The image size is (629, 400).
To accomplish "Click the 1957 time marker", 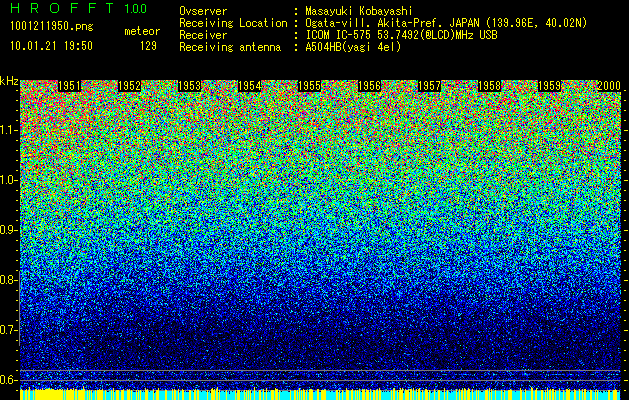I will (429, 86).
